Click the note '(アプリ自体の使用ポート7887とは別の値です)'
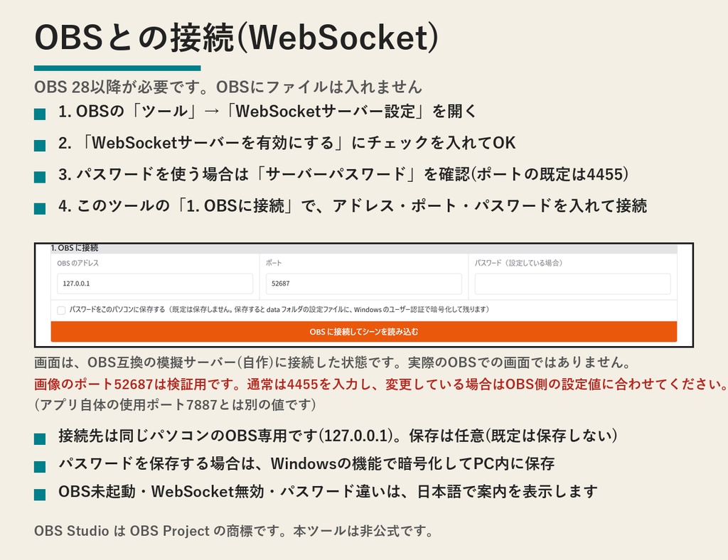The image size is (728, 560). (x=175, y=405)
